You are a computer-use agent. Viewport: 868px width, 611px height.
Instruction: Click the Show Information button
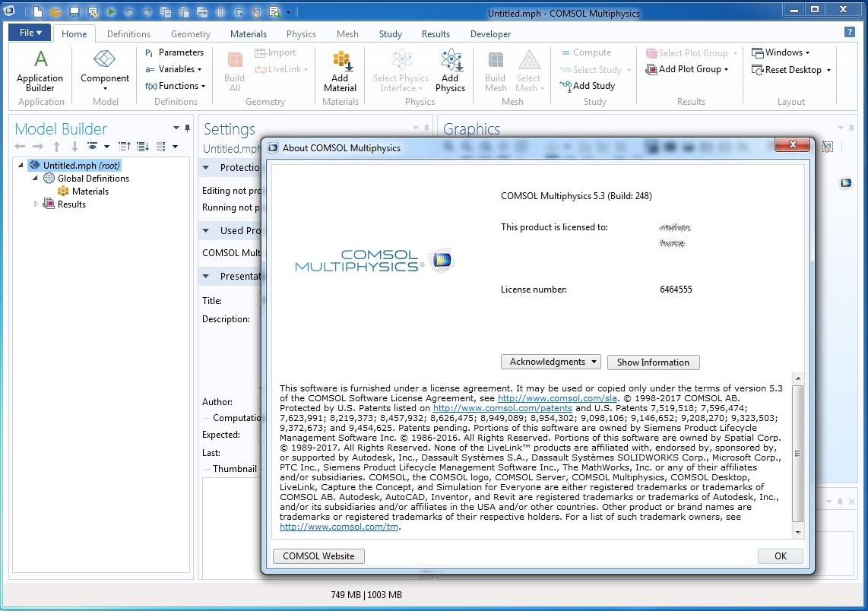653,362
